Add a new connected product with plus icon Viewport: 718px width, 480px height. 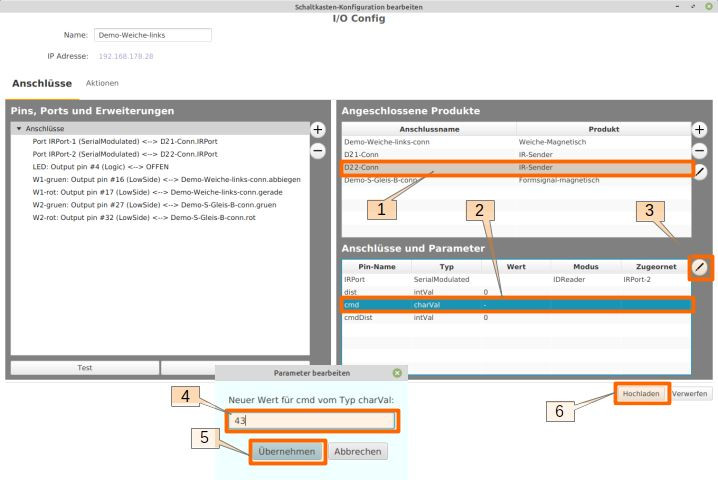pyautogui.click(x=700, y=130)
